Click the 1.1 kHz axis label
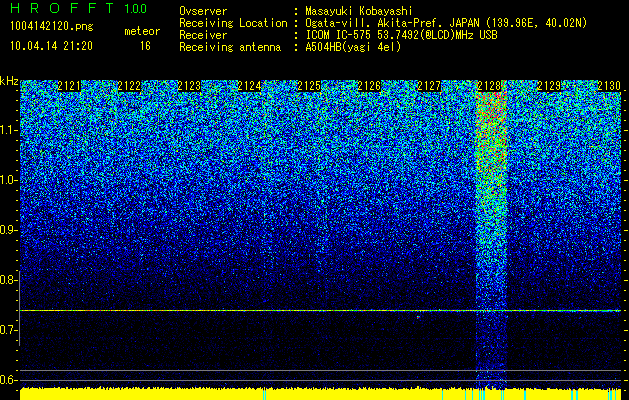 pyautogui.click(x=9, y=130)
